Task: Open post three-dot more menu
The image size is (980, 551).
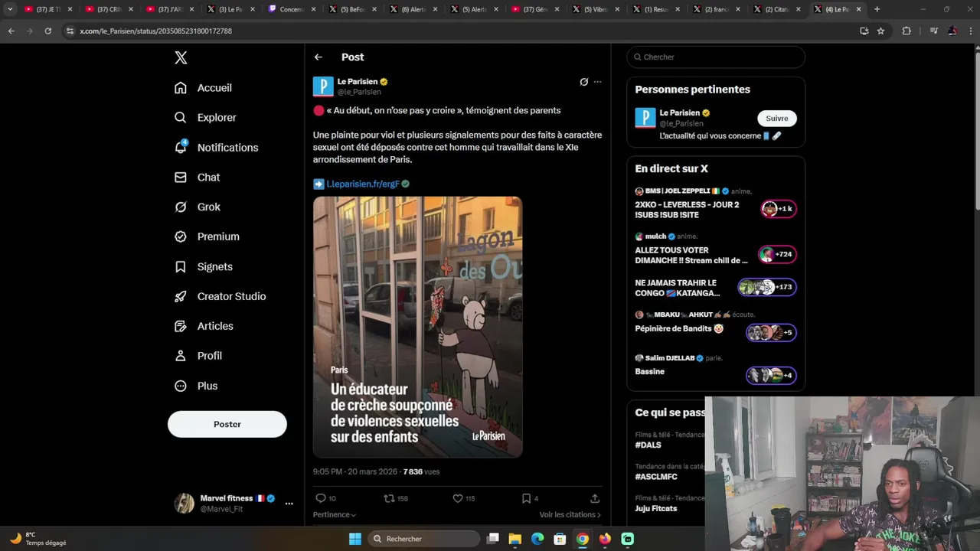Action: click(598, 82)
